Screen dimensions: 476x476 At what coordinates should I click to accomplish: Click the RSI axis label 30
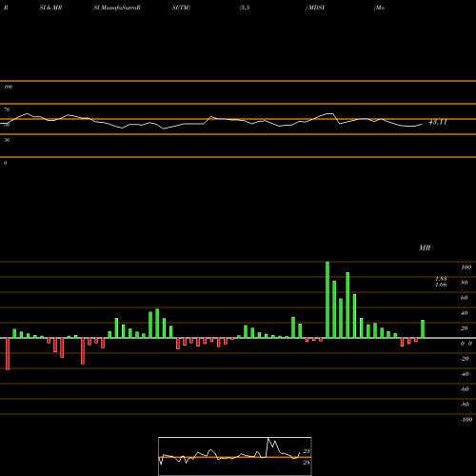[x=7, y=140]
